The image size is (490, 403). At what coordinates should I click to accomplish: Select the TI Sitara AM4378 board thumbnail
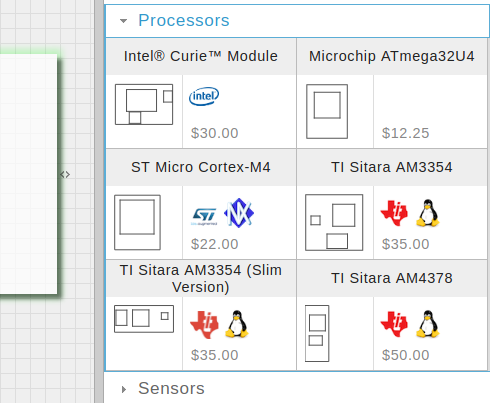point(317,333)
